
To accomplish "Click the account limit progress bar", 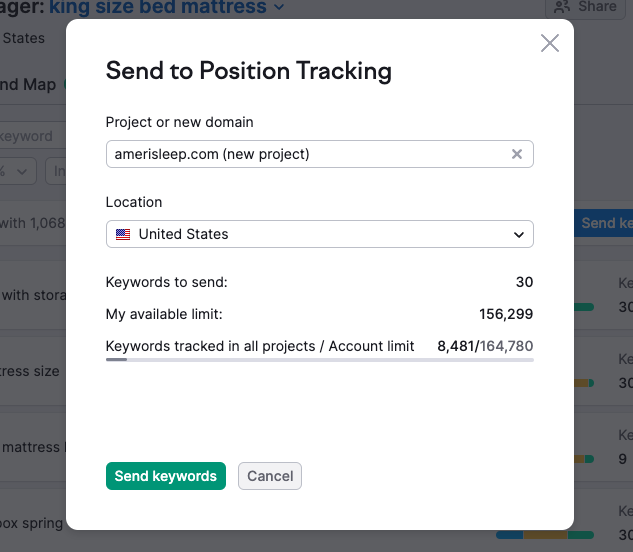I will pyautogui.click(x=319, y=360).
